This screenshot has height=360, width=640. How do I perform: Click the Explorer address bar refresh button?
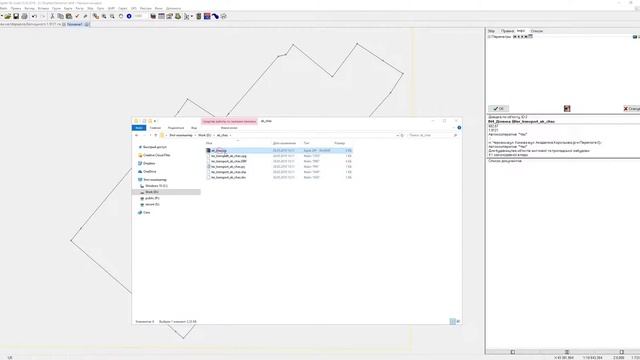tap(402, 135)
